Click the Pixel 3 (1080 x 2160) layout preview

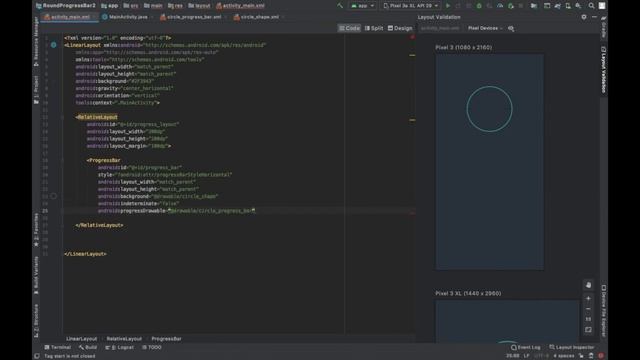(x=489, y=162)
